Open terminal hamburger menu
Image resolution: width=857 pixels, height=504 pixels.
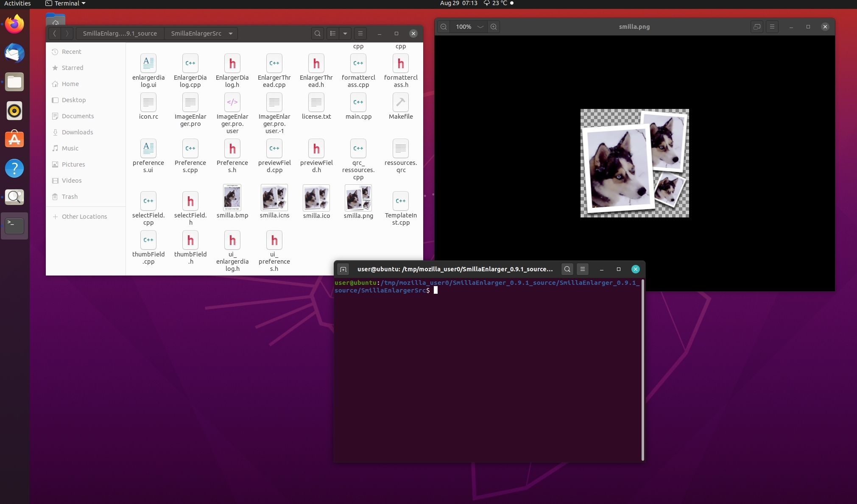[x=583, y=269]
